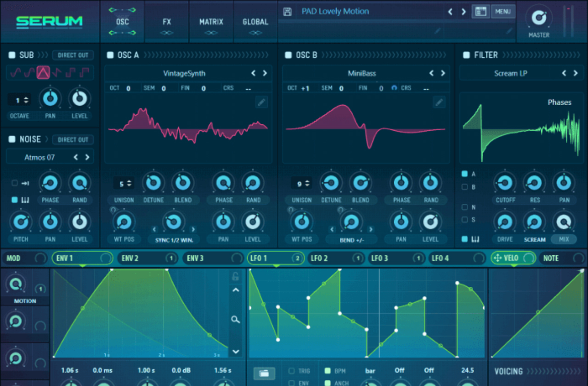Switch to the FX tab

click(166, 21)
